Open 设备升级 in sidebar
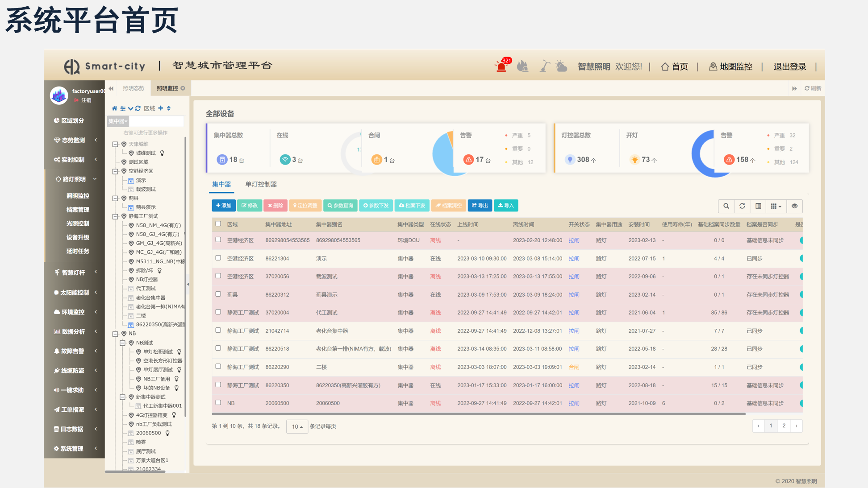The width and height of the screenshot is (868, 488). 78,237
